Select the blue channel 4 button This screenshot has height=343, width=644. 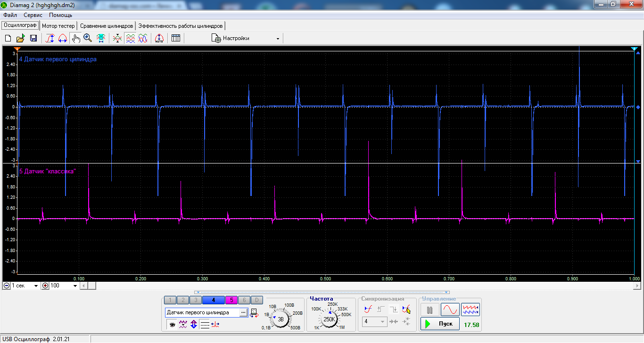[214, 300]
